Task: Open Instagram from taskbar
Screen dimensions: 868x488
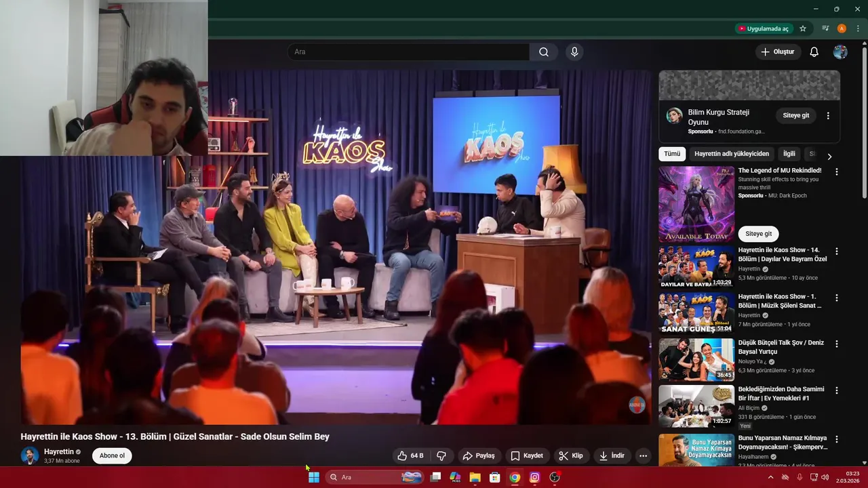Action: click(534, 477)
